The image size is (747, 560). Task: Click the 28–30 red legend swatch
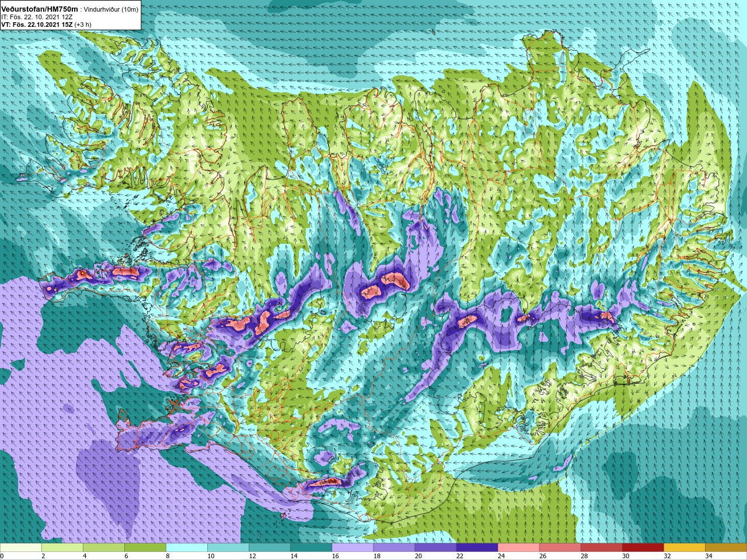click(x=601, y=548)
